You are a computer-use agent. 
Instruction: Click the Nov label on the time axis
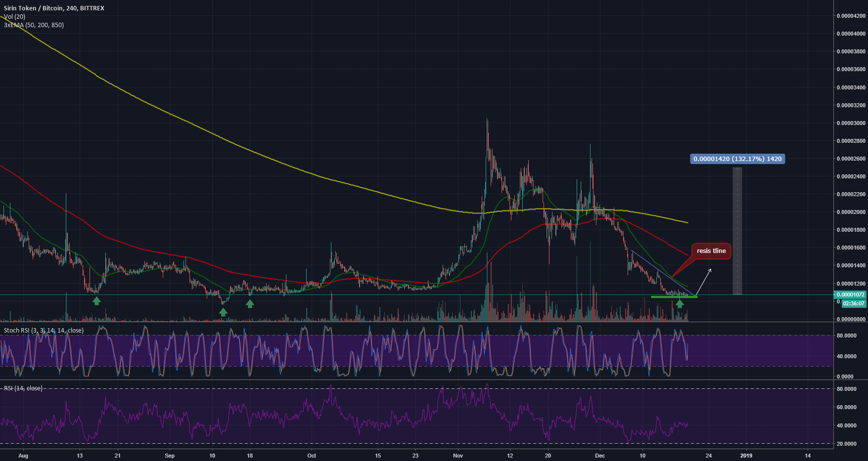pos(458,456)
